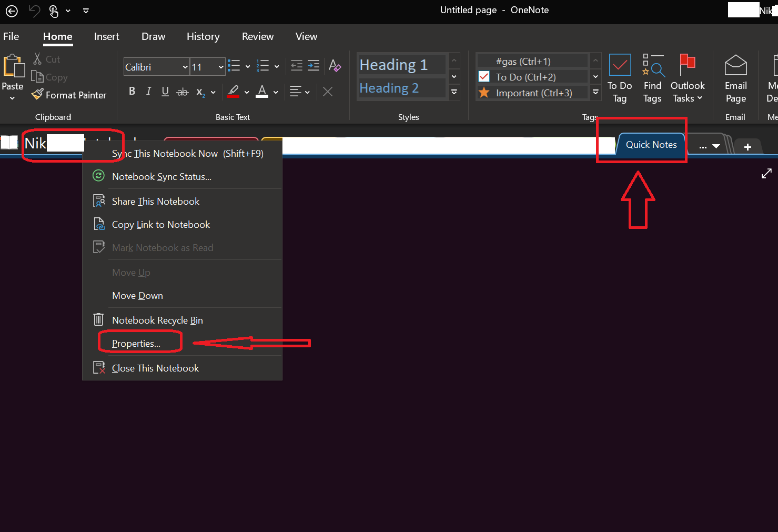Toggle the To Do (Ctrl+2) tag checkbox
Viewport: 778px width, 532px height.
(484, 77)
